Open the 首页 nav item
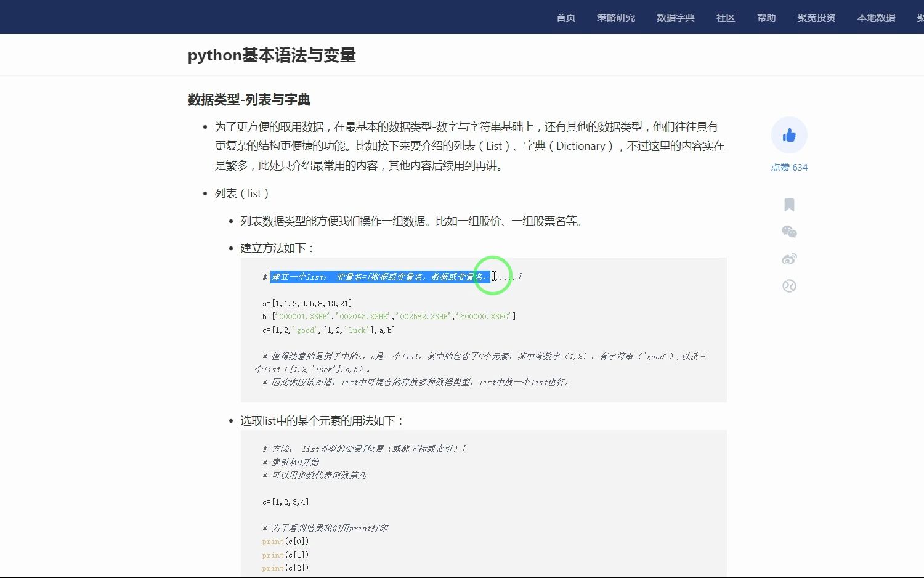Image resolution: width=924 pixels, height=578 pixels. [x=565, y=17]
